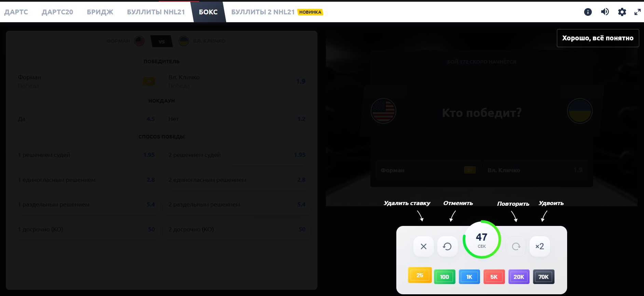Select the yellow 25 chip
This screenshot has width=644, height=296.
click(x=420, y=275)
